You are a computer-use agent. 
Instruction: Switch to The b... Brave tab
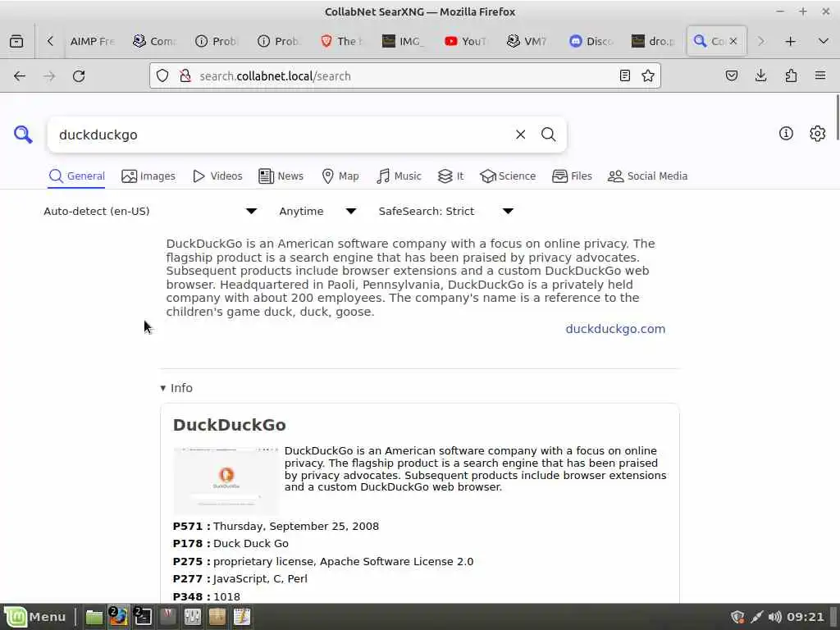pos(341,41)
